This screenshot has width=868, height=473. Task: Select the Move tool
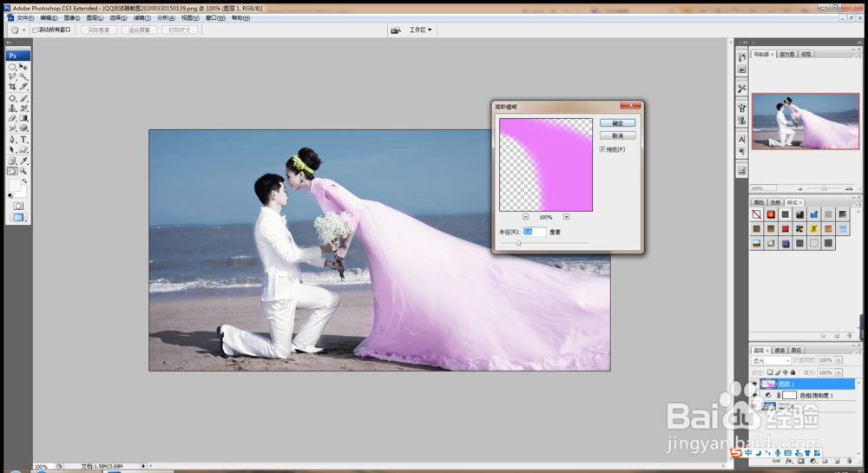coord(23,66)
